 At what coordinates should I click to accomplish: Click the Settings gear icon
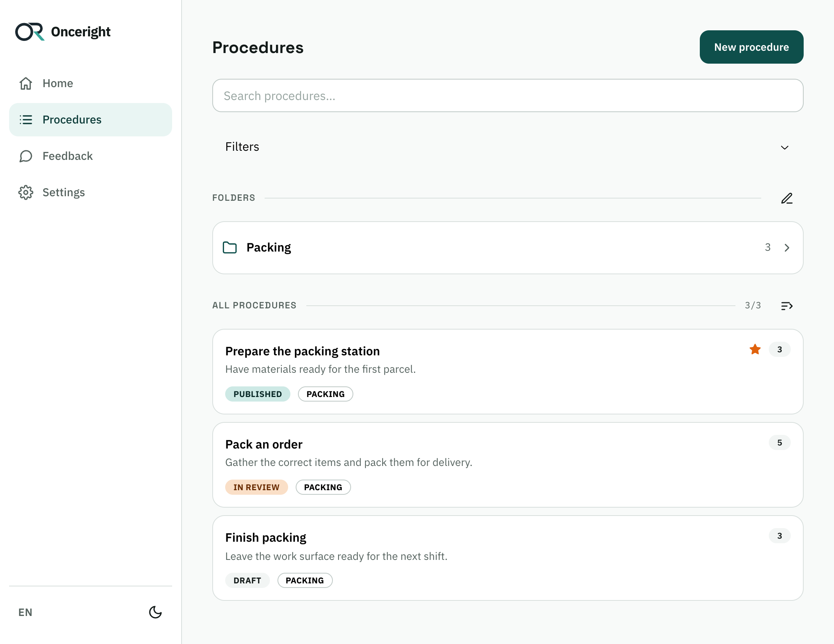pyautogui.click(x=25, y=192)
